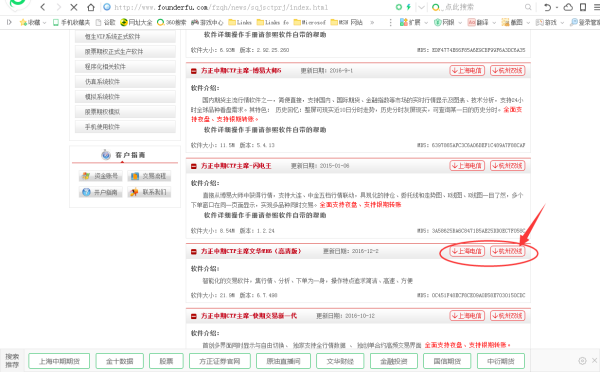Open address bar dropdown arrow
Image resolution: width=600 pixels, height=372 pixels.
[422, 7]
